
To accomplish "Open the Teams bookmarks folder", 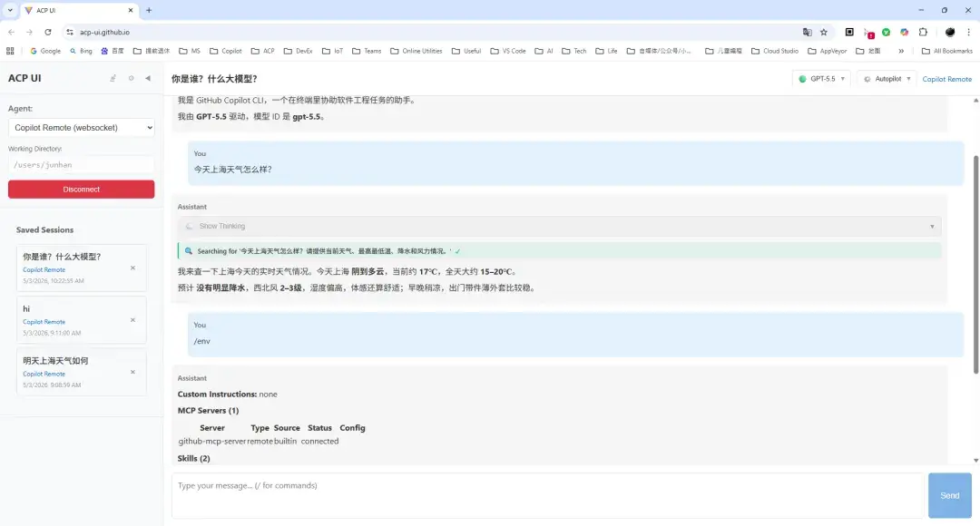I will (x=367, y=51).
